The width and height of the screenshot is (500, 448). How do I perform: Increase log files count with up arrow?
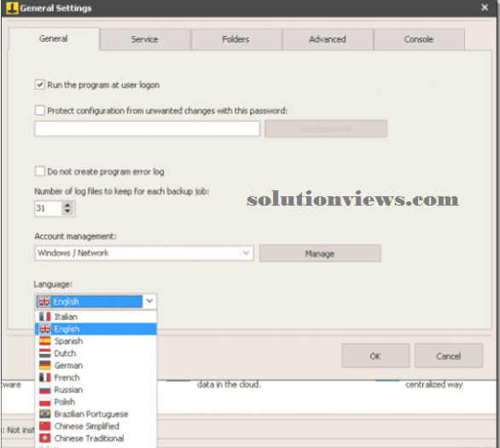[x=67, y=205]
